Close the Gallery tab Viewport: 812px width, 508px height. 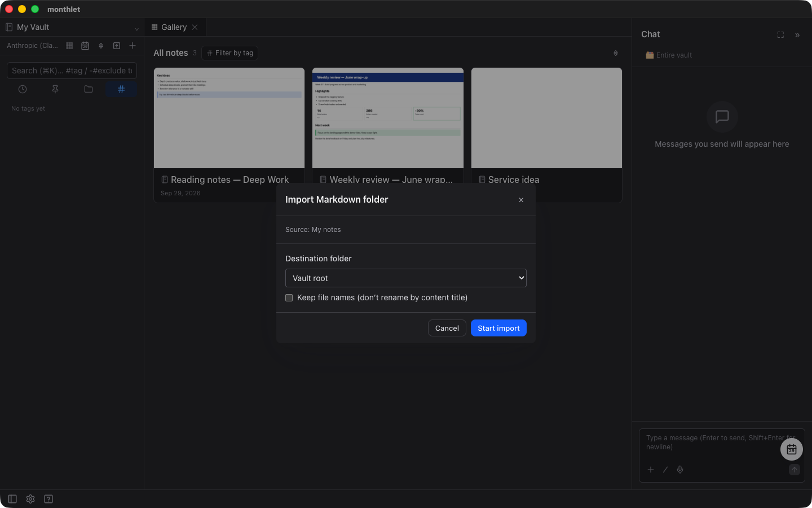tap(195, 27)
